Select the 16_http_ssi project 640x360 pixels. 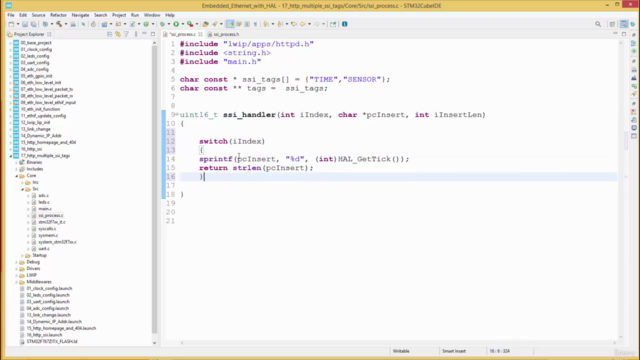(31, 149)
